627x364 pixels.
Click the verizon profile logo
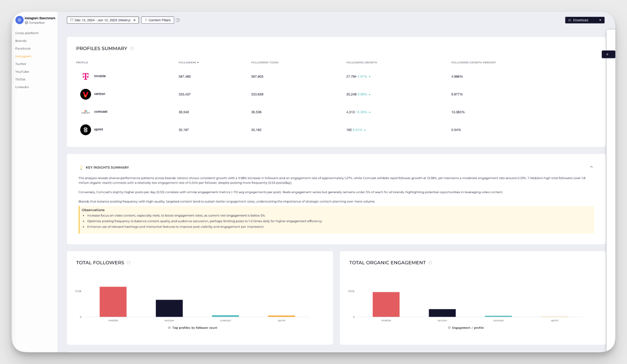click(85, 94)
